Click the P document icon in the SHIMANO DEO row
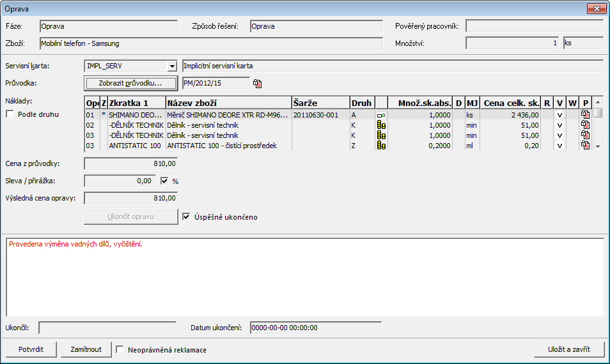610x364 pixels. (x=585, y=114)
